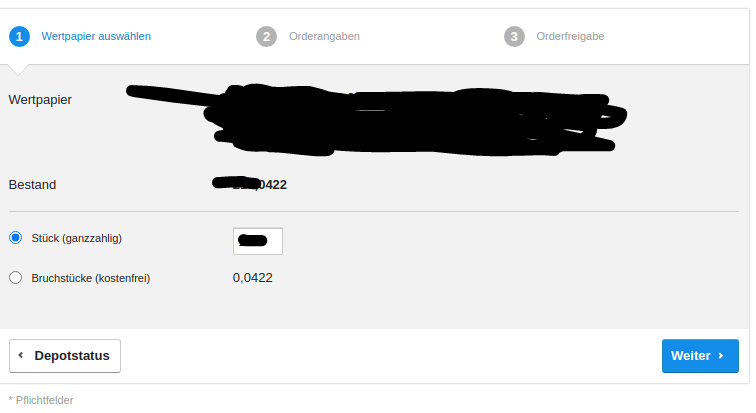Screen dimensions: 756x413
Task: Switch to the Orderangaben step
Action: pyautogui.click(x=324, y=37)
